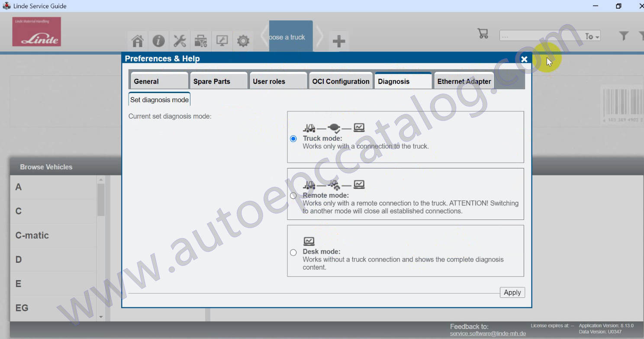644x339 pixels.
Task: Click the filter funnel icon
Action: pos(624,36)
